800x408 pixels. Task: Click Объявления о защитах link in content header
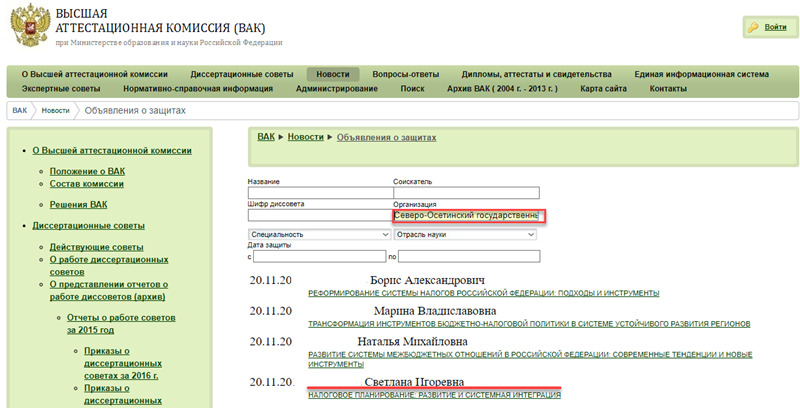pyautogui.click(x=386, y=138)
